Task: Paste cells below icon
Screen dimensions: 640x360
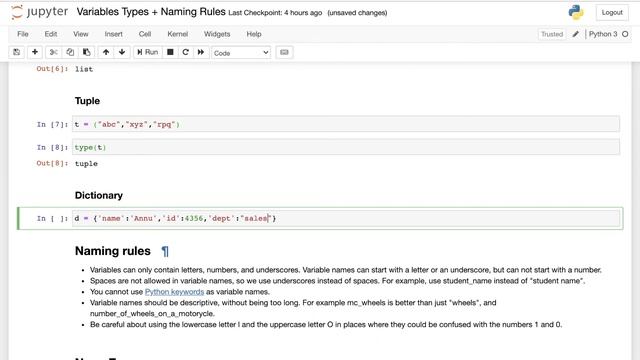Action: click(87, 52)
